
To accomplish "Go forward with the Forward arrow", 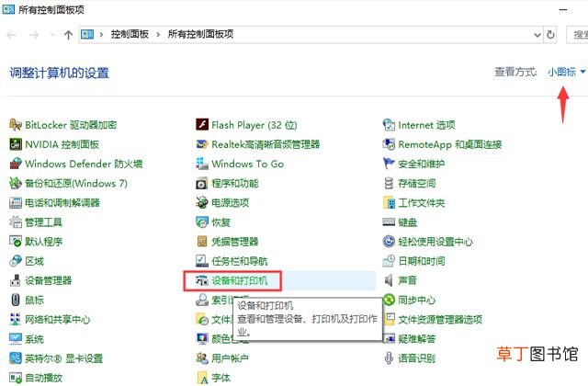I will point(34,35).
